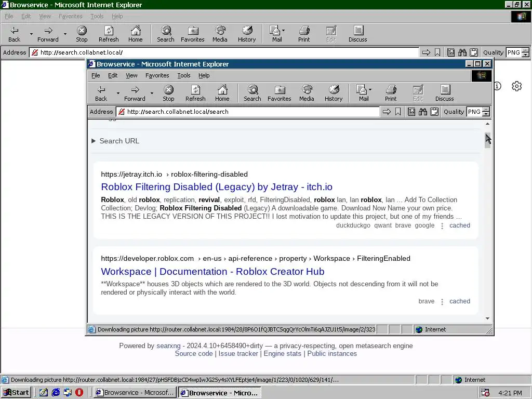Launch Opera from the quick launch bar
532x399 pixels.
79,393
